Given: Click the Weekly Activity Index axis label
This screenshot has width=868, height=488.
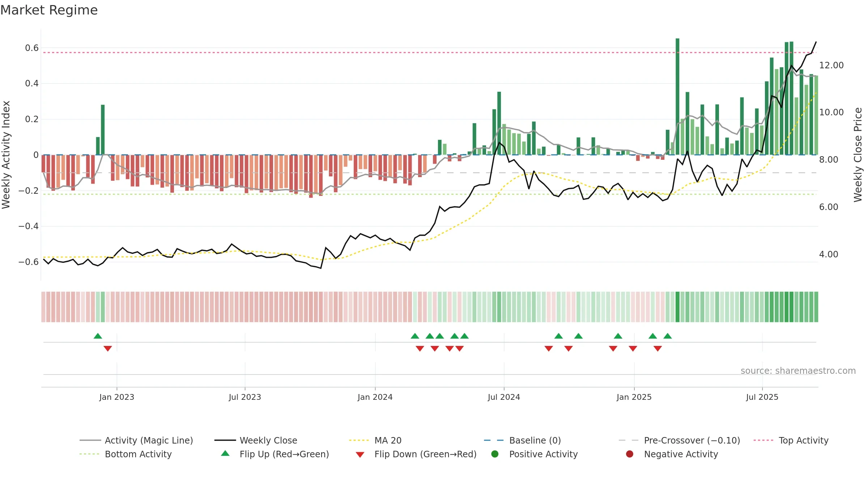Looking at the screenshot, I should click(6, 155).
